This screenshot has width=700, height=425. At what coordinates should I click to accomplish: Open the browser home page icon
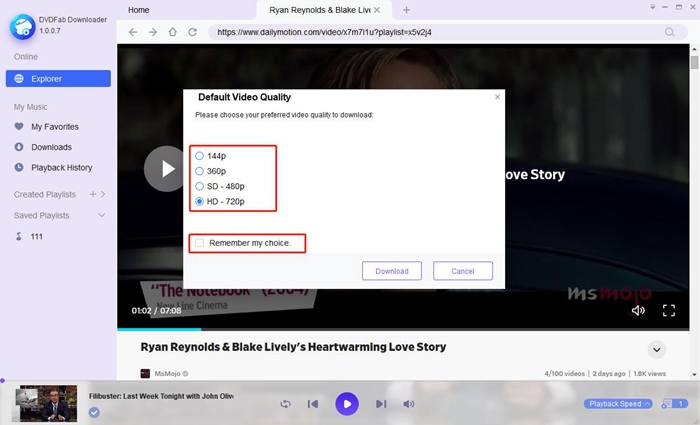pos(173,32)
